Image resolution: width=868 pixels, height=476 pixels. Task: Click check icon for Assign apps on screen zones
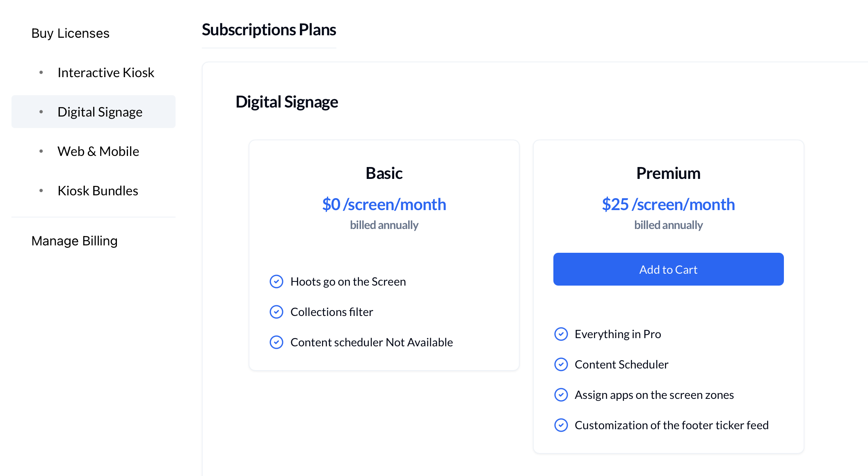pos(561,395)
